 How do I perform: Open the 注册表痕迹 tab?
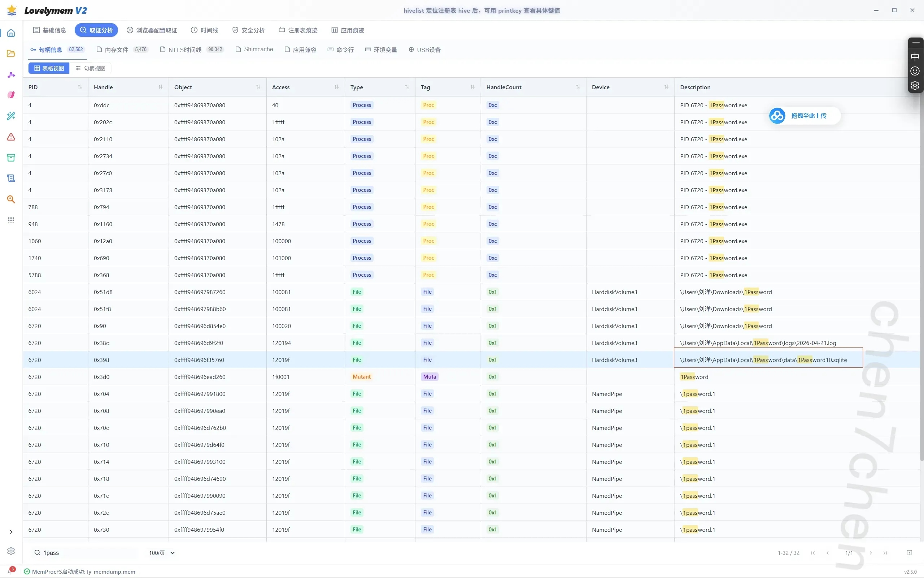coord(298,30)
